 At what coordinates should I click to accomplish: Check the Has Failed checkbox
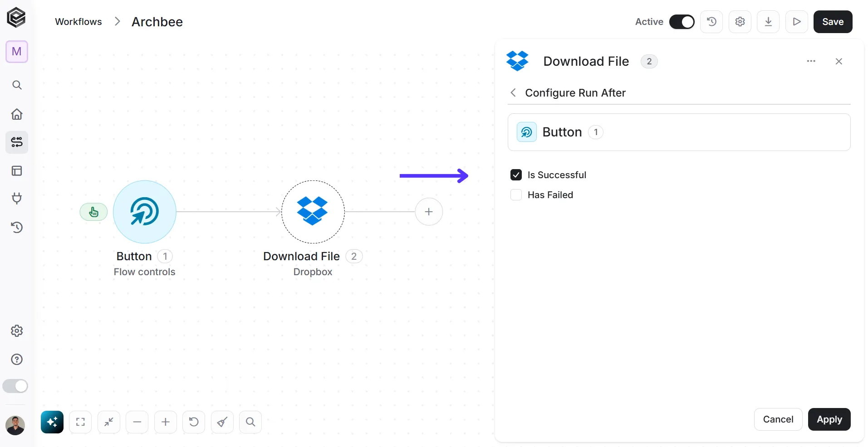point(516,194)
